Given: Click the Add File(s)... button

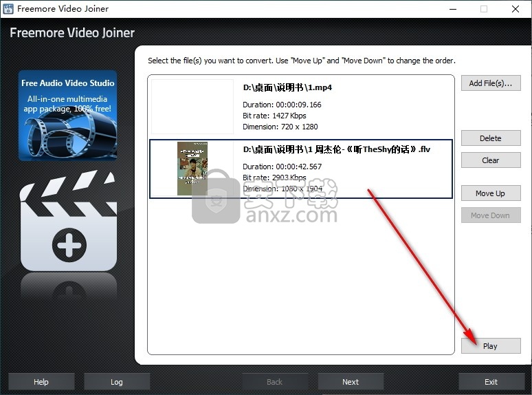Looking at the screenshot, I should coord(491,83).
